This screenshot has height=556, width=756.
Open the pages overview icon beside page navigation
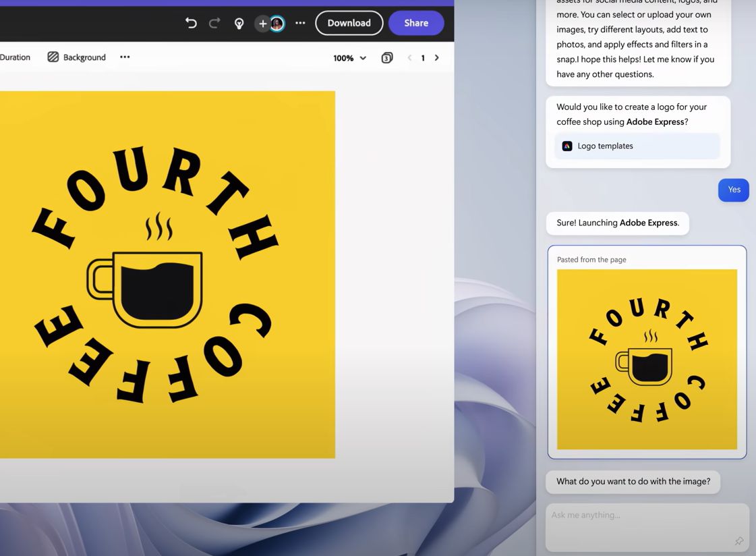386,58
